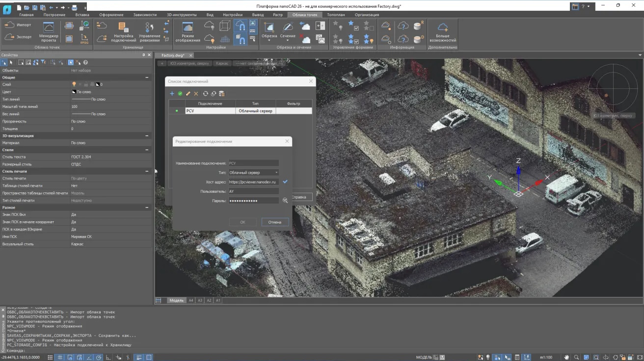
Task: Click the Пользователь input field
Action: tap(253, 191)
